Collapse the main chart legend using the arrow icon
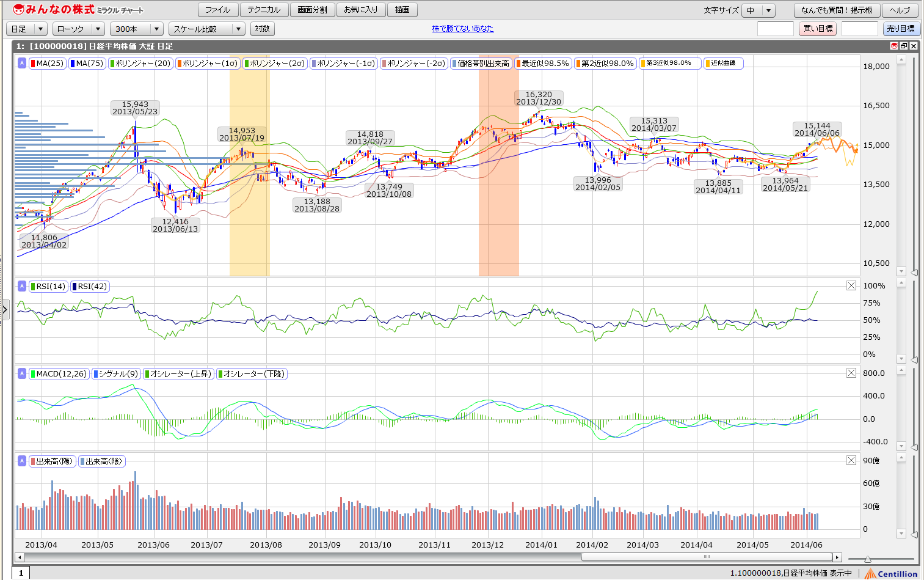 tap(22, 63)
